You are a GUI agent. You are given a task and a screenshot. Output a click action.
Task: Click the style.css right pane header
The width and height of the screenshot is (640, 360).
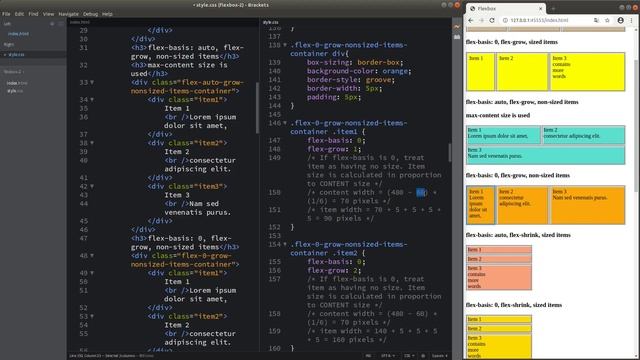coord(271,22)
